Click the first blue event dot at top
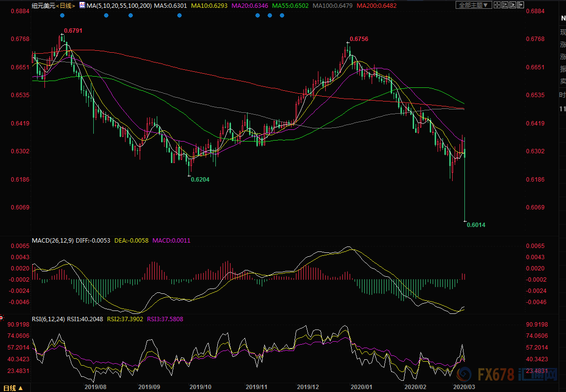Viewport: 566px width, 392px height. coord(62,15)
